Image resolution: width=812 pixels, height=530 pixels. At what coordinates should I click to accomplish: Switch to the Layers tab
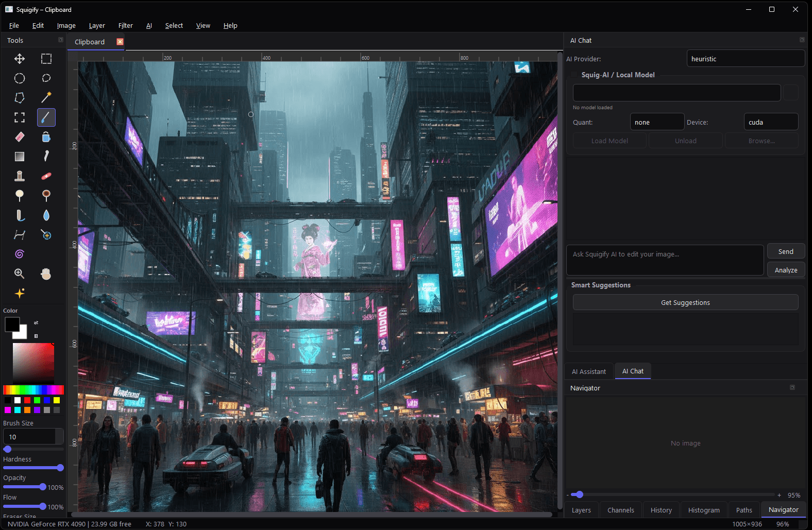581,510
